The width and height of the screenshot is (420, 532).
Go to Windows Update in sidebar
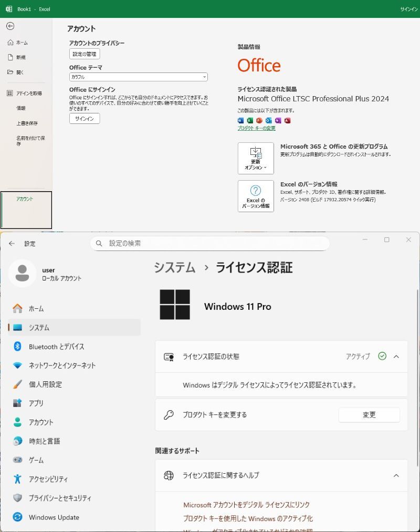pos(54,517)
